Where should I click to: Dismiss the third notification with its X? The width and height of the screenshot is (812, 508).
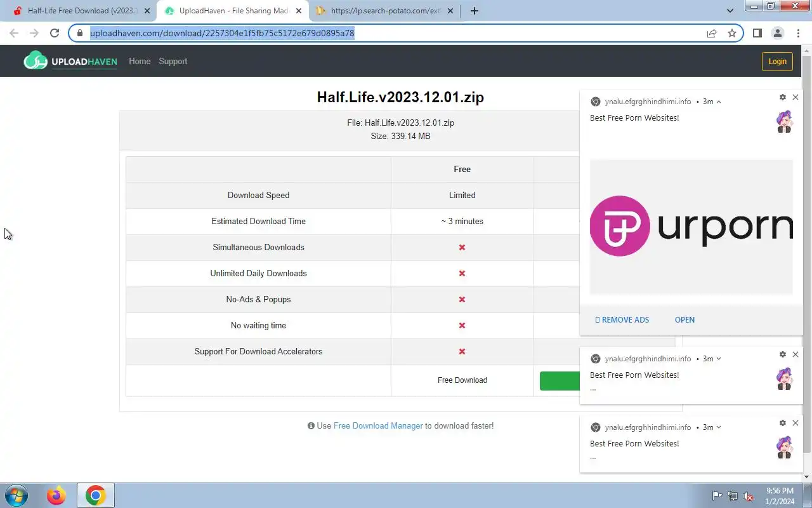point(796,423)
